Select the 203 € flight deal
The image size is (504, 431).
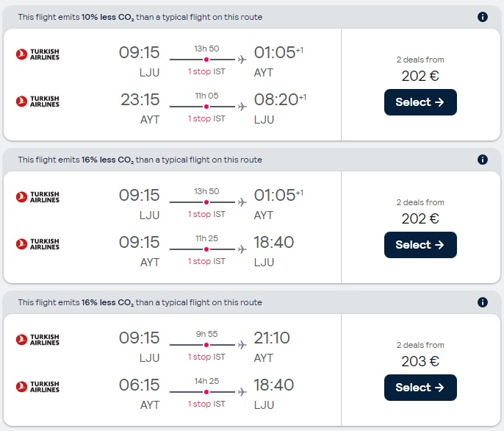coord(420,388)
